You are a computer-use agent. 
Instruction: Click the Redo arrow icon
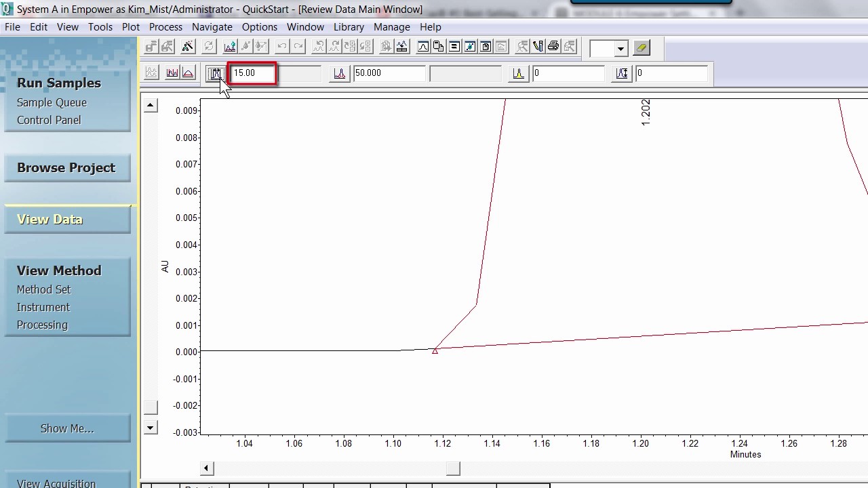click(x=298, y=47)
